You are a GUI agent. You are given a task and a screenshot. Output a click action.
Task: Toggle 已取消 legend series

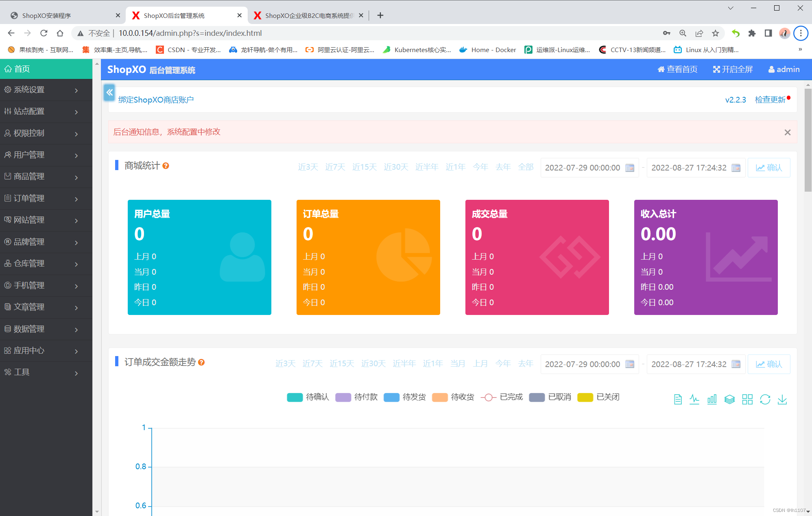[550, 397]
